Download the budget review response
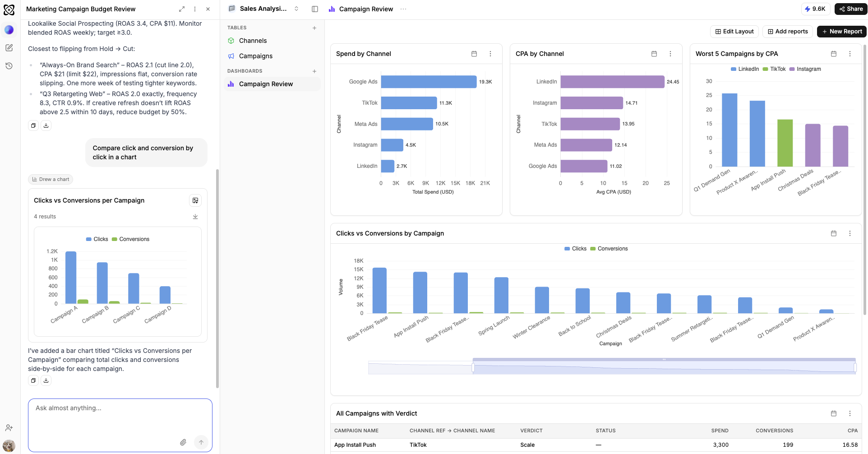This screenshot has width=868, height=454. [46, 125]
